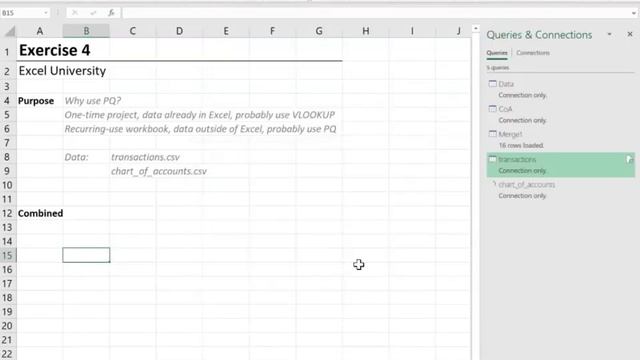Switch to the Connections tab
640x360 pixels.
pyautogui.click(x=533, y=53)
